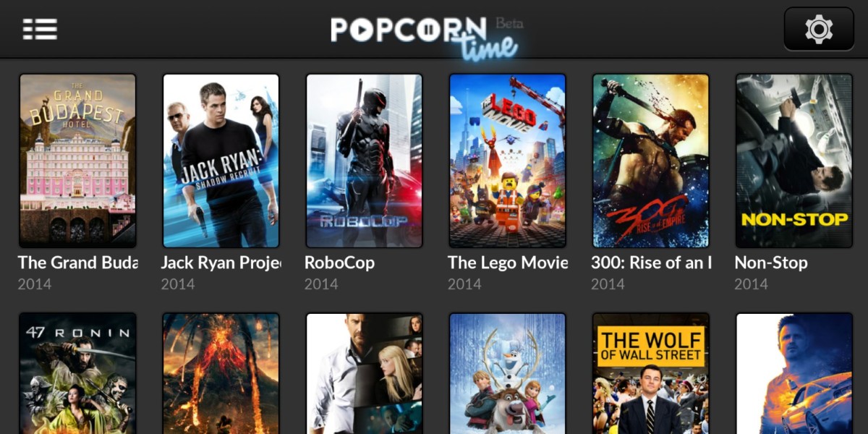Click the RoboCop title text

[x=339, y=263]
